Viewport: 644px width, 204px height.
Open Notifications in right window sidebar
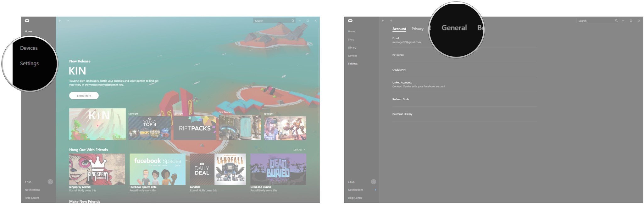coord(355,190)
